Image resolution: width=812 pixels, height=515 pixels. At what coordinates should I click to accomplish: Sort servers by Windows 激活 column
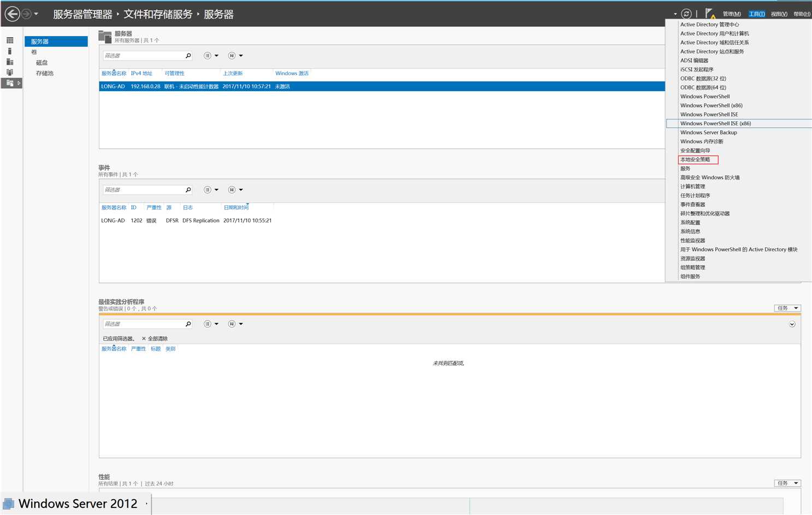point(292,73)
